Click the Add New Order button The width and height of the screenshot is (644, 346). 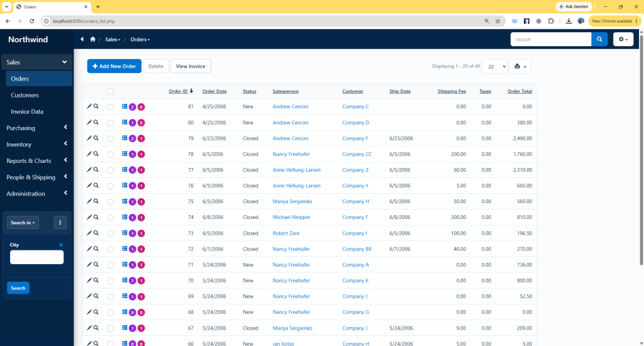(x=114, y=66)
